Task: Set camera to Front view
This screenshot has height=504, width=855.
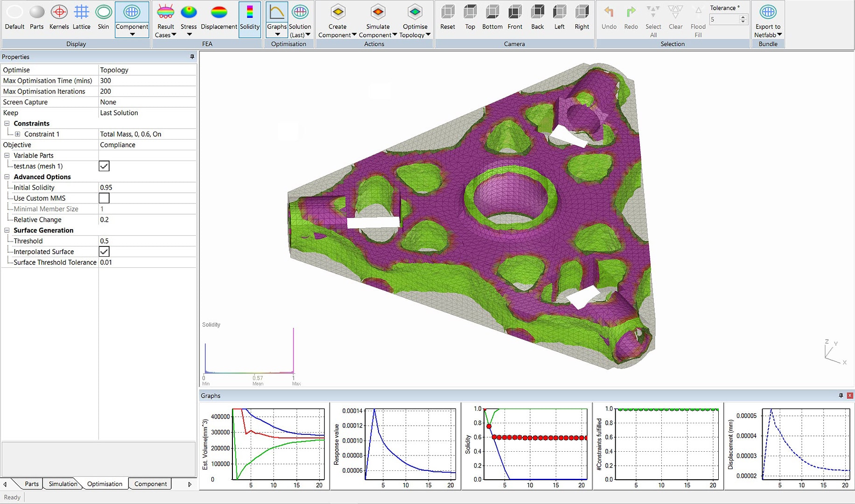Action: [515, 13]
